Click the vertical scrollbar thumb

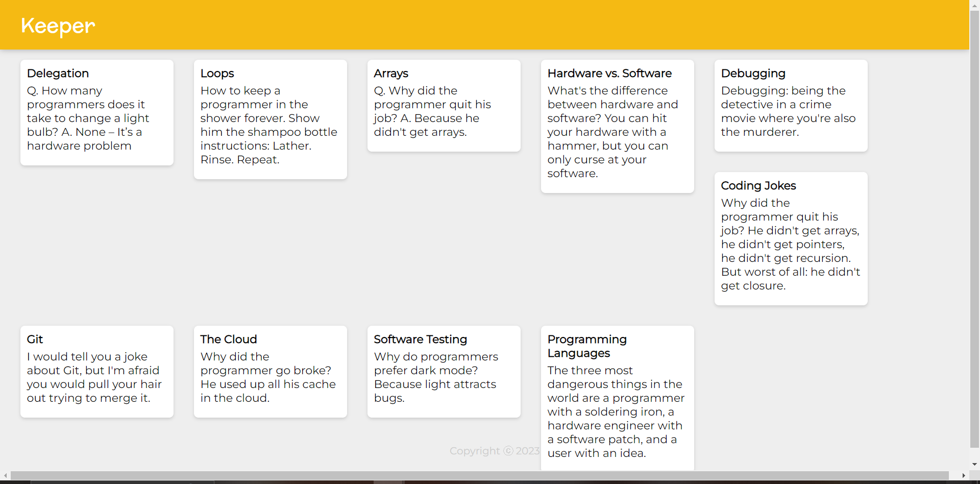[x=974, y=228]
